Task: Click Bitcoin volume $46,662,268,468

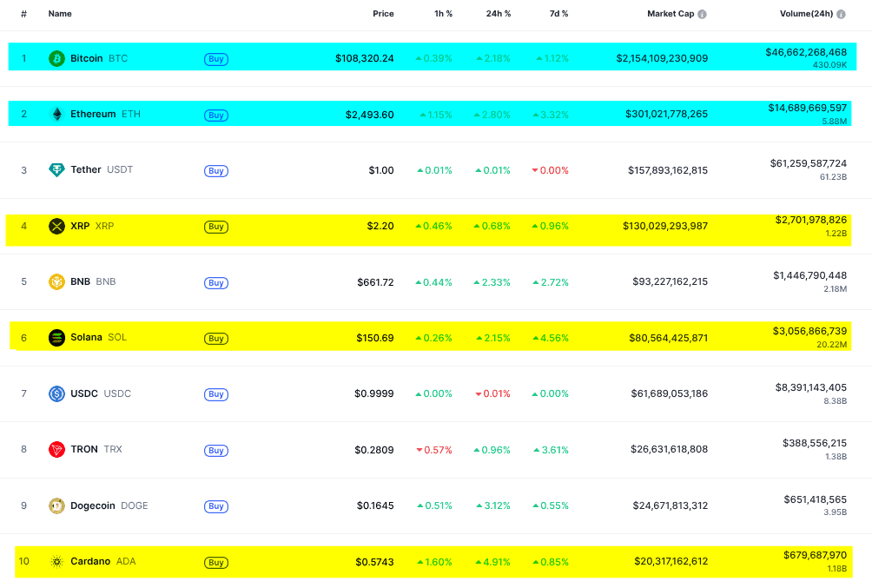Action: pos(806,52)
